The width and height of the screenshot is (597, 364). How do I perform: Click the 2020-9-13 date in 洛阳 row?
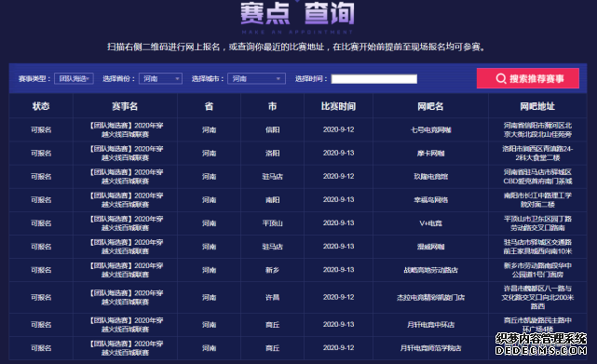tap(338, 153)
